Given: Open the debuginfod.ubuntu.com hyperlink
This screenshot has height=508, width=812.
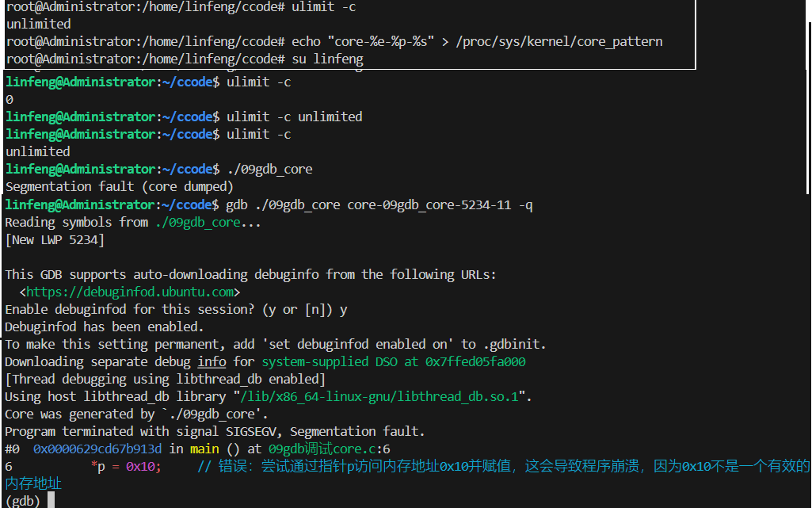Looking at the screenshot, I should pyautogui.click(x=129, y=292).
